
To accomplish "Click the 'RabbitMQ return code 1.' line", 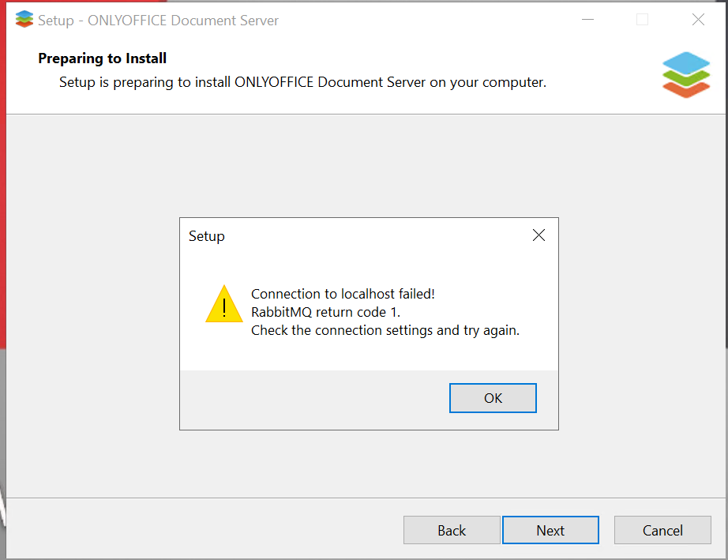I will click(325, 312).
